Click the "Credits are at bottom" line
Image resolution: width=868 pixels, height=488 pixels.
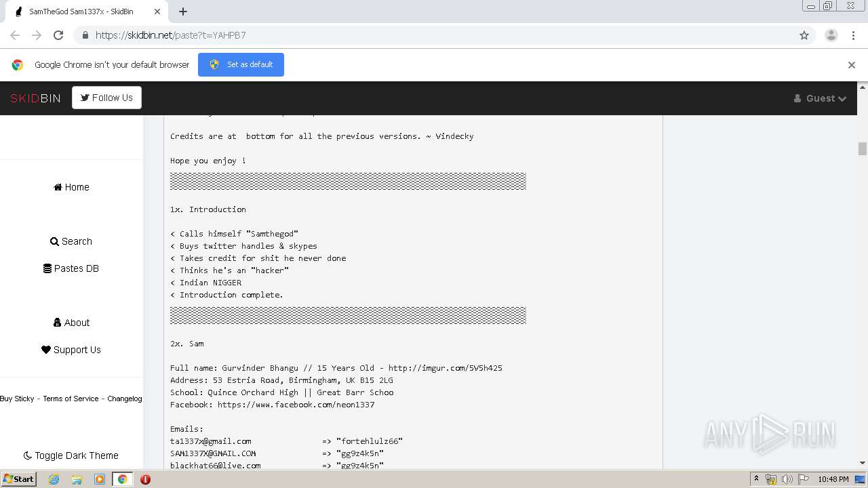322,136
